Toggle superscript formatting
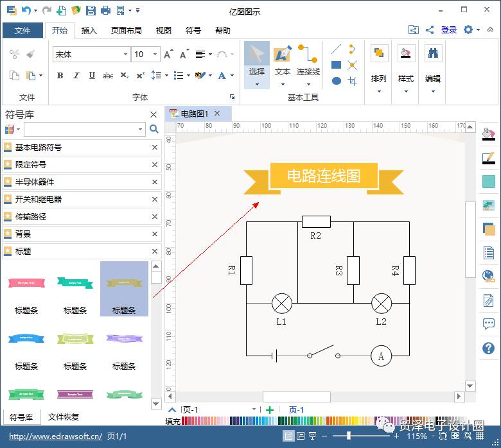Image resolution: width=501 pixels, height=448 pixels. (140, 76)
